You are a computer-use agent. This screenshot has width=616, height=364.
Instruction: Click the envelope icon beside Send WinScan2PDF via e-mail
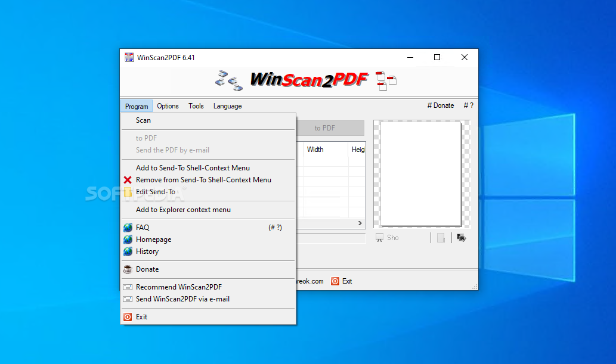click(128, 299)
